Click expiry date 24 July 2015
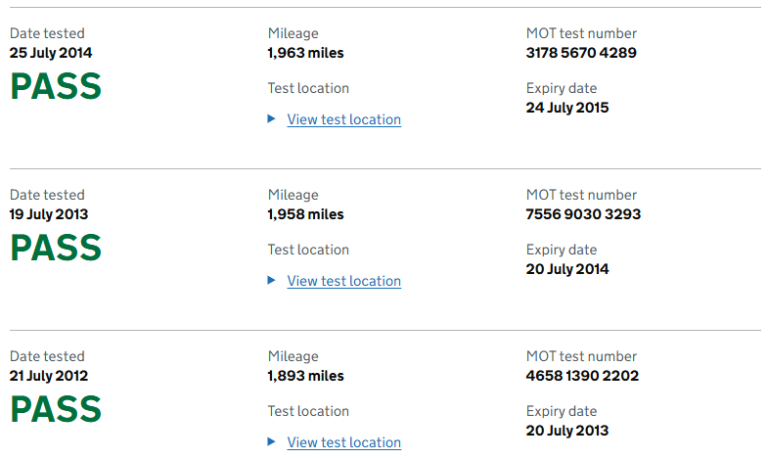Screen dimensions: 768x459 [567, 107]
